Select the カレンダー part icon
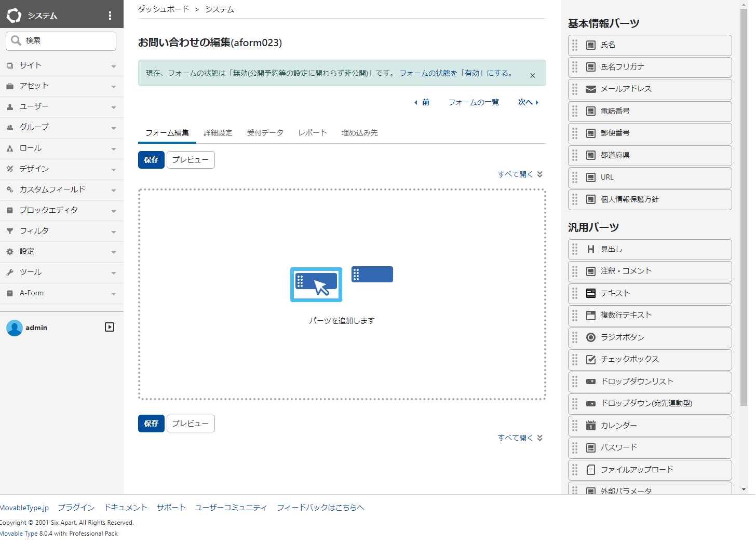Image resolution: width=756 pixels, height=546 pixels. point(590,426)
